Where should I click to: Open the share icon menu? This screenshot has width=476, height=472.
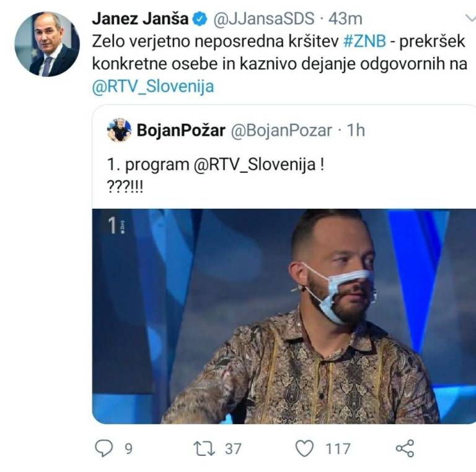[405, 448]
